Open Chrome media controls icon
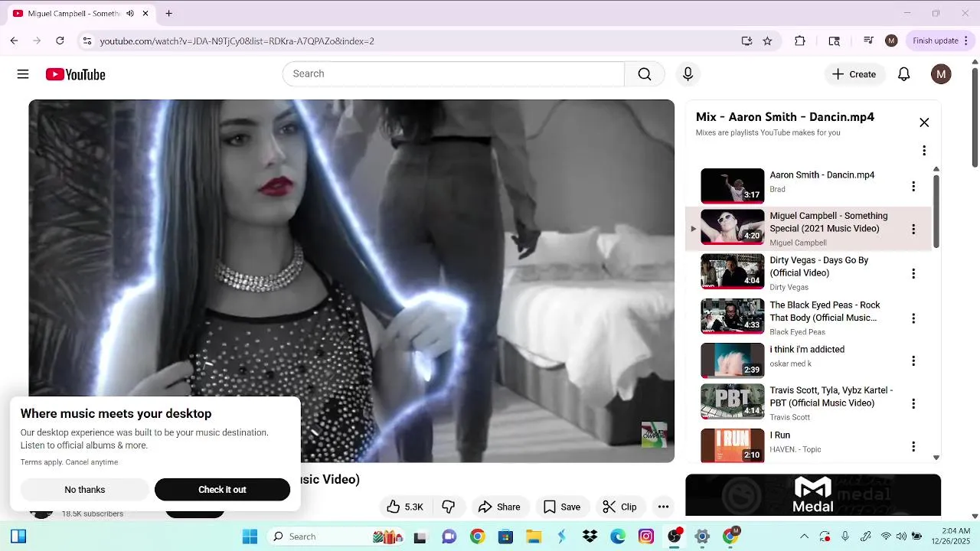980x551 pixels. (868, 41)
